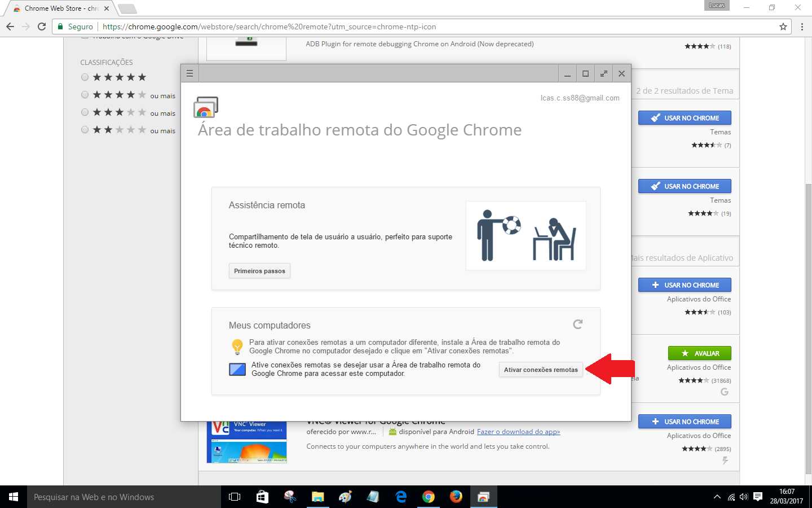812x508 pixels.
Task: Click the Seguro site security indicator
Action: coord(76,27)
